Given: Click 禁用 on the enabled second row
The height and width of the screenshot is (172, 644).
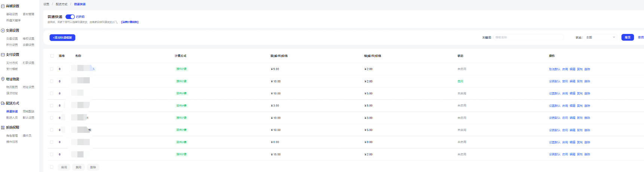Looking at the screenshot, I should tap(565, 81).
